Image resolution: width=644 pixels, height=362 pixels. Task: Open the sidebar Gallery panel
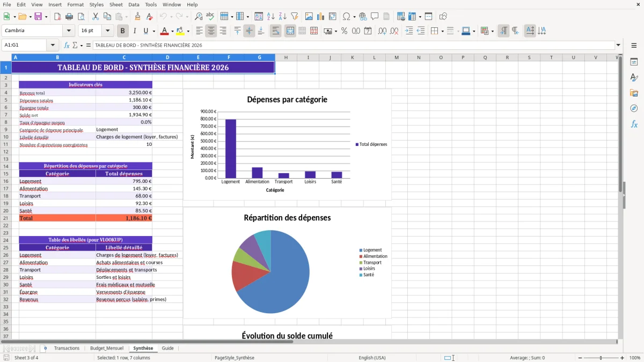(x=634, y=93)
